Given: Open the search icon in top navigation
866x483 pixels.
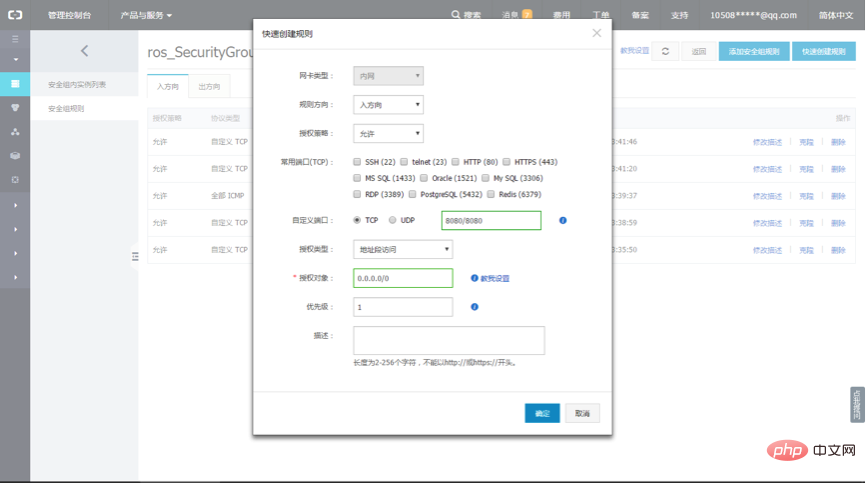Looking at the screenshot, I should tap(456, 15).
